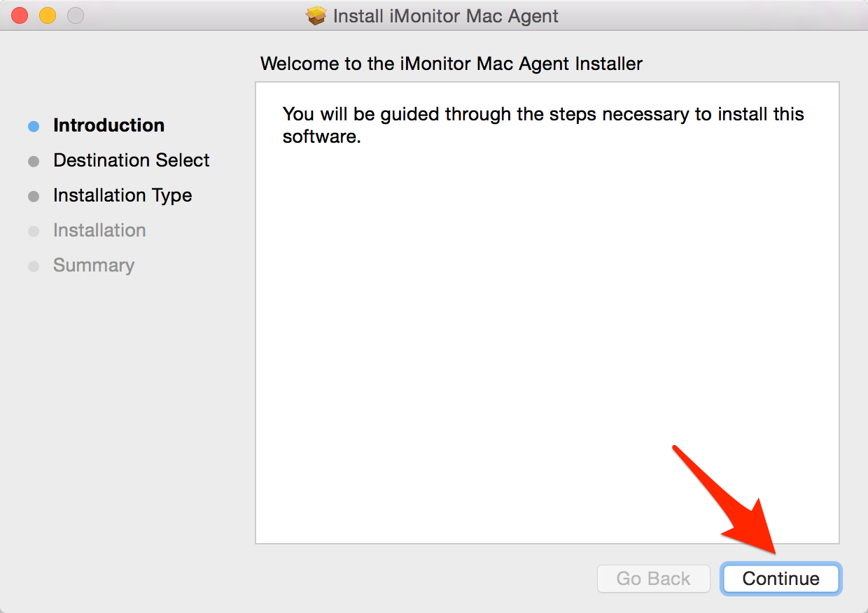The width and height of the screenshot is (868, 613).
Task: Click the Welcome to the iMonitor heading
Action: coord(451,64)
